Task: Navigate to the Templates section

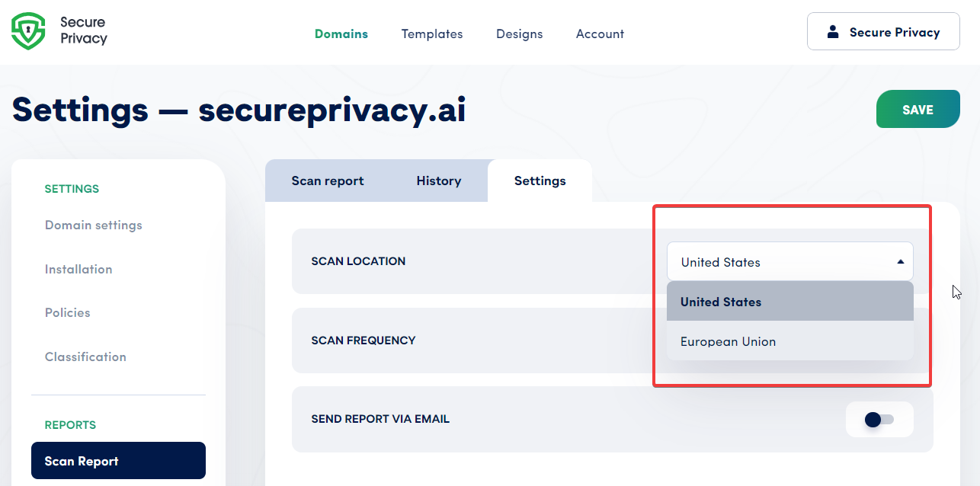Action: (x=431, y=34)
